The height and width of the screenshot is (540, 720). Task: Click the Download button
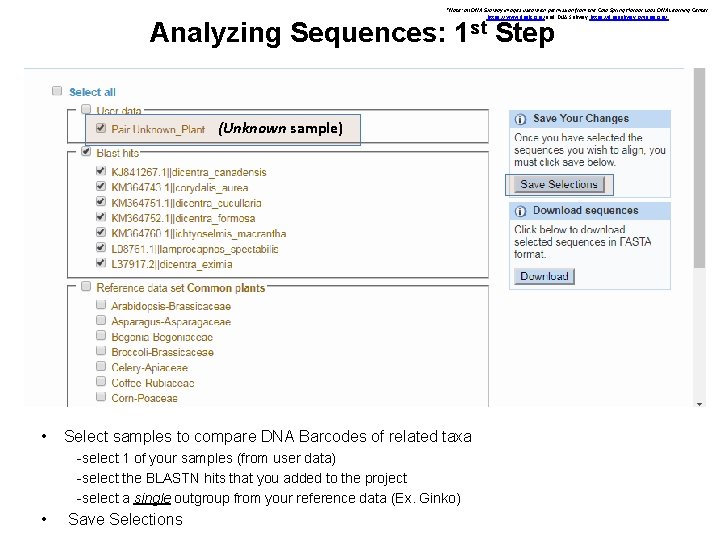point(544,276)
